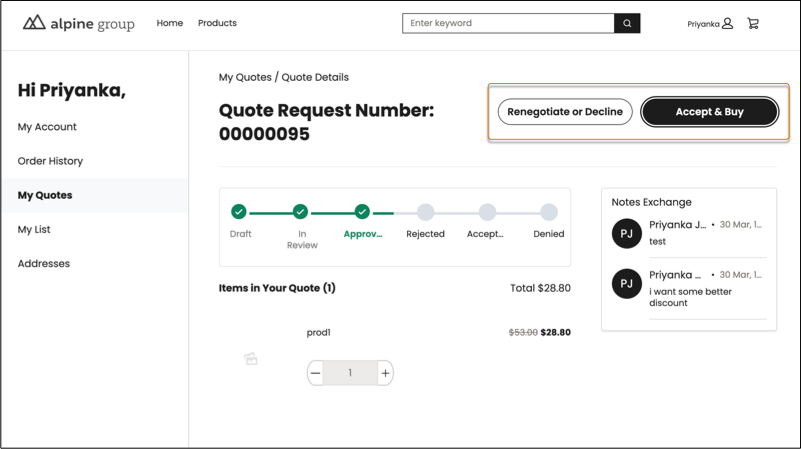Click the Notes Exchange heading
The image size is (801, 449).
point(651,202)
